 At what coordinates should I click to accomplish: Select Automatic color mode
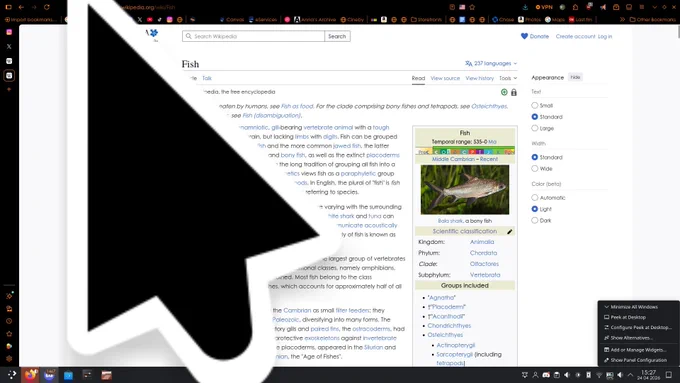coord(534,197)
